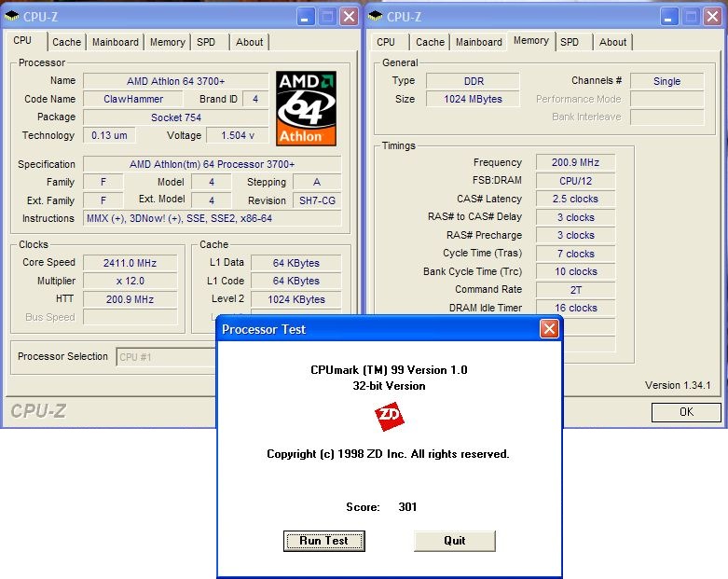The image size is (728, 579).
Task: Close the left CPU-Z window
Action: click(x=349, y=17)
